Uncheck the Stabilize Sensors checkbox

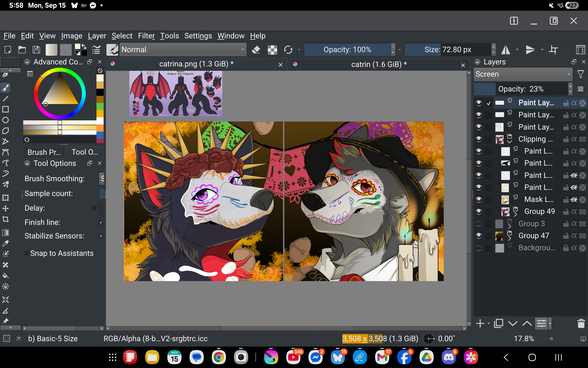pos(101,236)
